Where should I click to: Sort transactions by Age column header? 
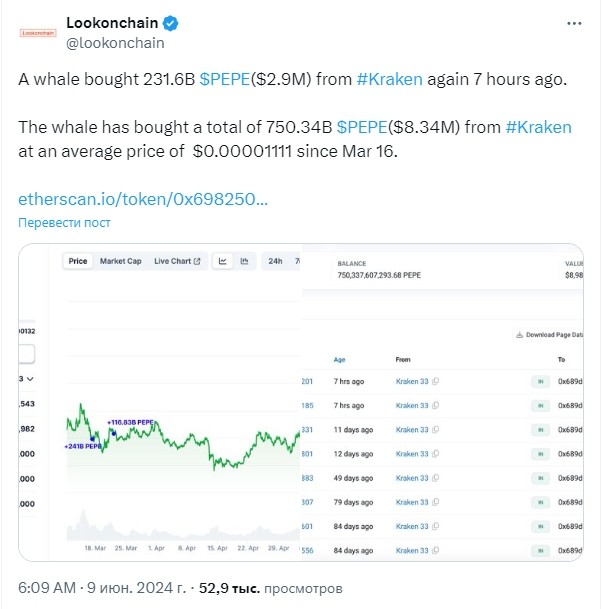339,360
